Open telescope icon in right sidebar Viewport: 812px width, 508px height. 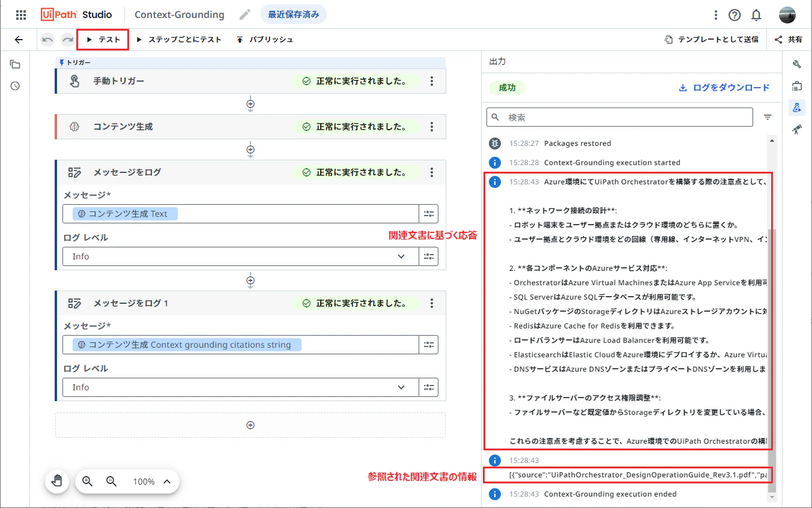pyautogui.click(x=797, y=129)
